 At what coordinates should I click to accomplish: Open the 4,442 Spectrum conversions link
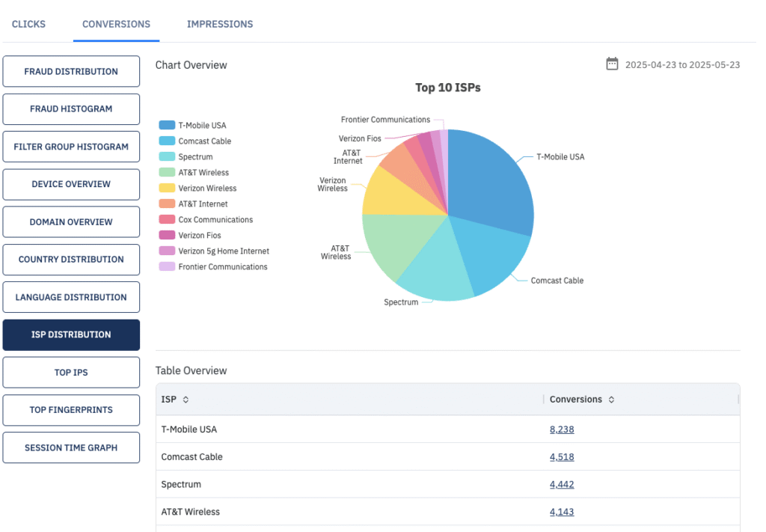click(x=562, y=484)
